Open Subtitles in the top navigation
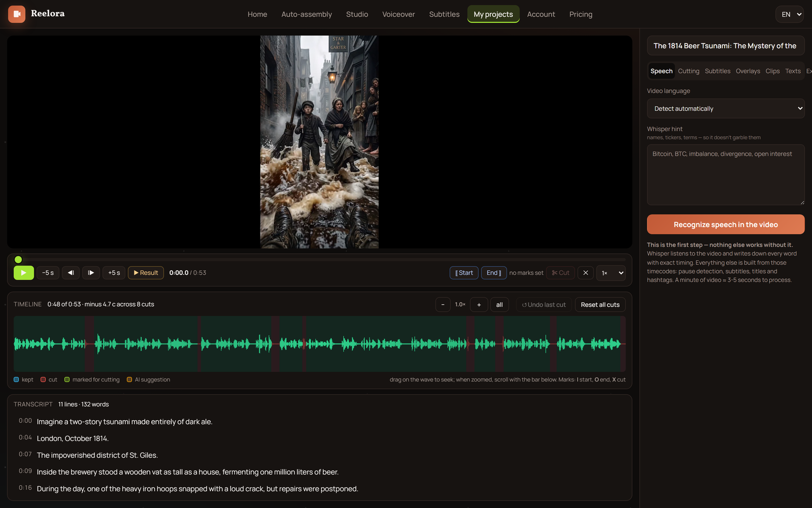 tap(444, 14)
